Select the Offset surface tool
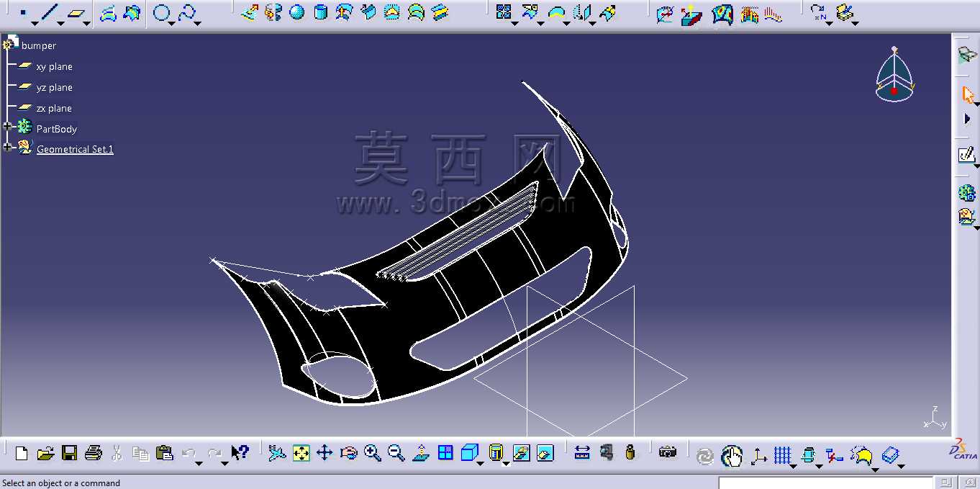 345,12
